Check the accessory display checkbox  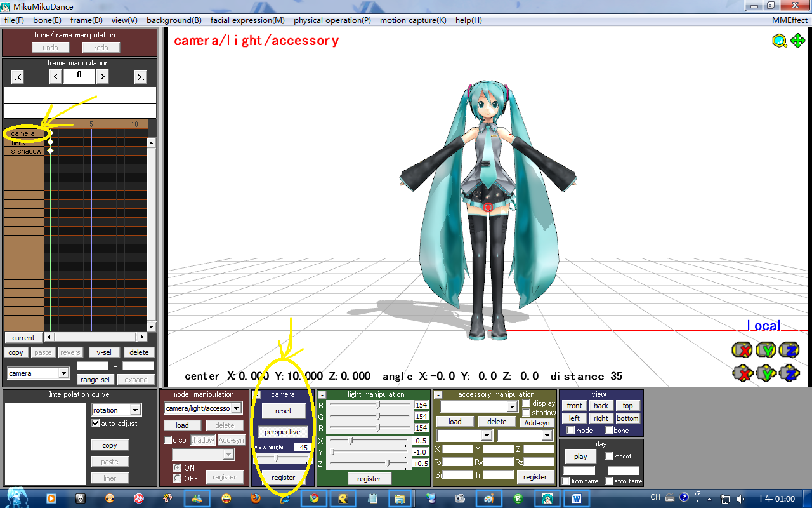(x=527, y=403)
